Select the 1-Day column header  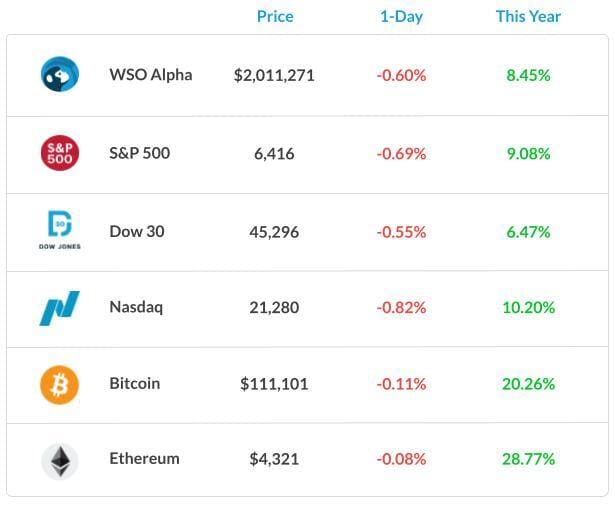coord(402,17)
